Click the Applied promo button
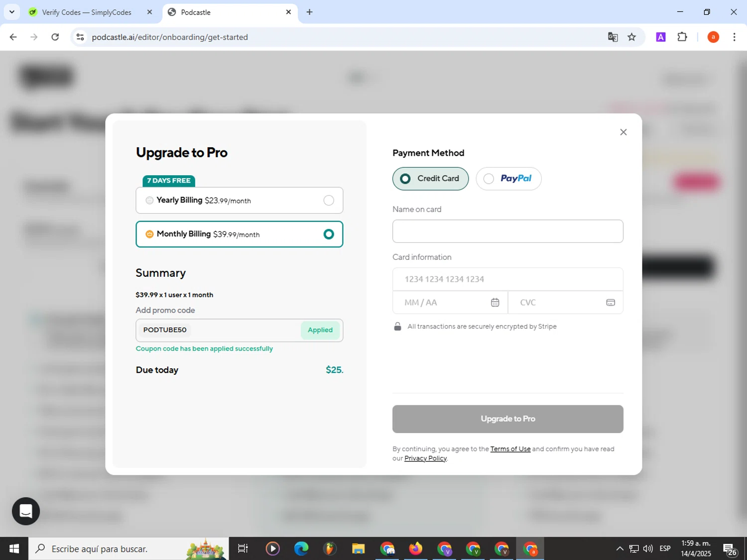The width and height of the screenshot is (747, 560). (x=320, y=330)
